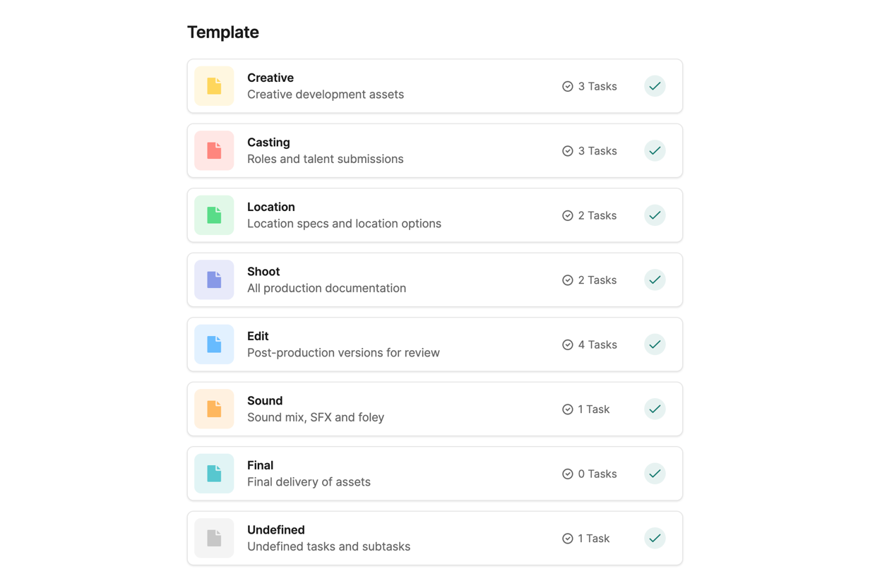
Task: Click the gray Undefined file icon
Action: click(214, 538)
